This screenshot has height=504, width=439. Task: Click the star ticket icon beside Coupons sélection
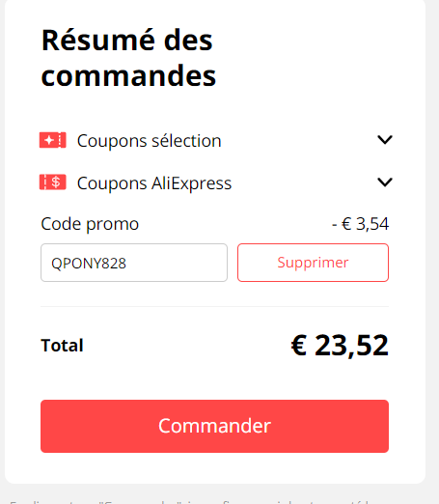(x=53, y=140)
